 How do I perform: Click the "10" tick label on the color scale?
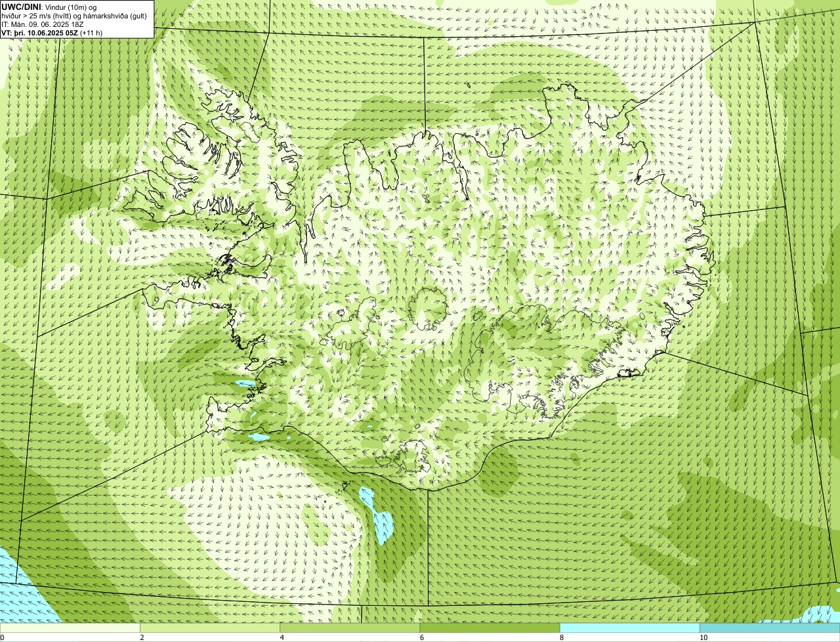(703, 637)
